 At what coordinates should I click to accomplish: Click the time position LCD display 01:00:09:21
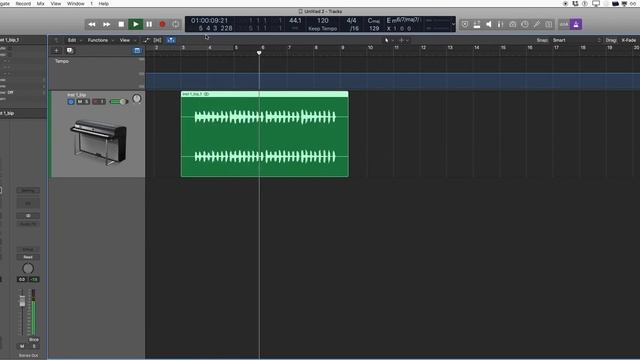point(209,20)
